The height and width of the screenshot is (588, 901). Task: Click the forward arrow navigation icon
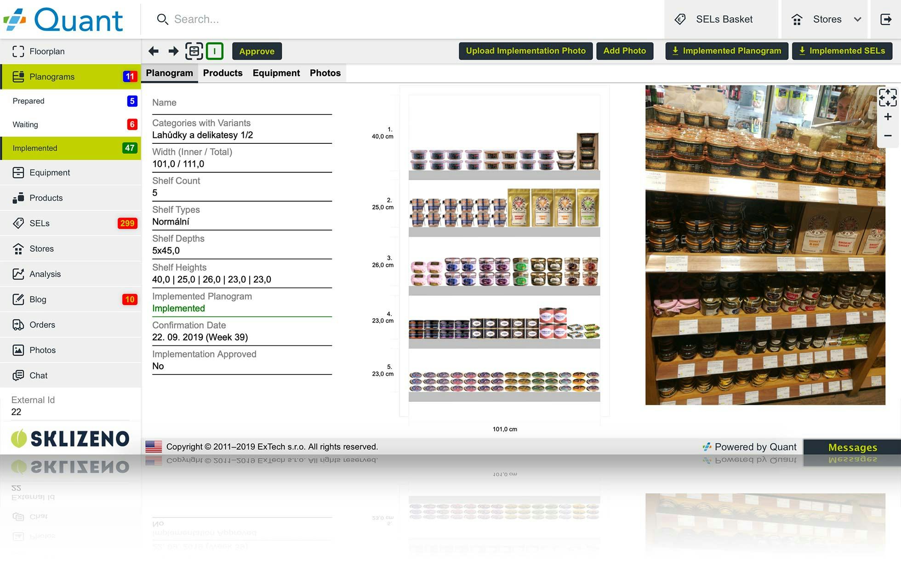click(173, 51)
